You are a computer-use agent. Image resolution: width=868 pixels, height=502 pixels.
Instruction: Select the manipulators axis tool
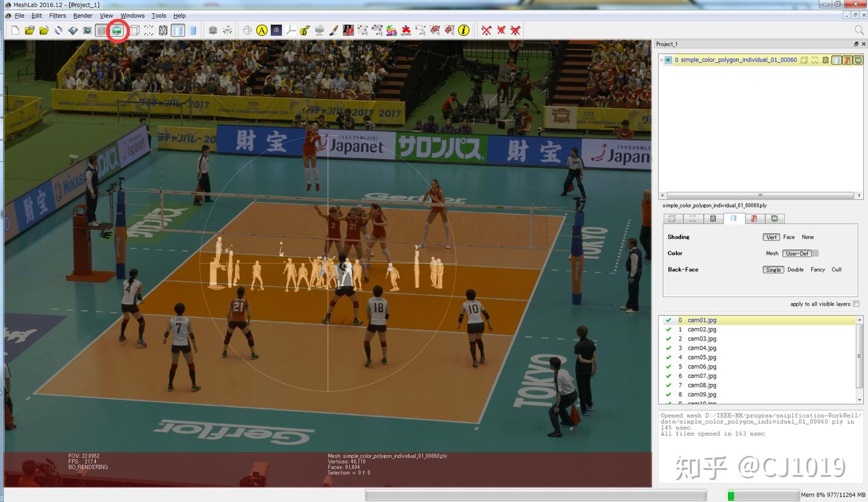coord(291,30)
